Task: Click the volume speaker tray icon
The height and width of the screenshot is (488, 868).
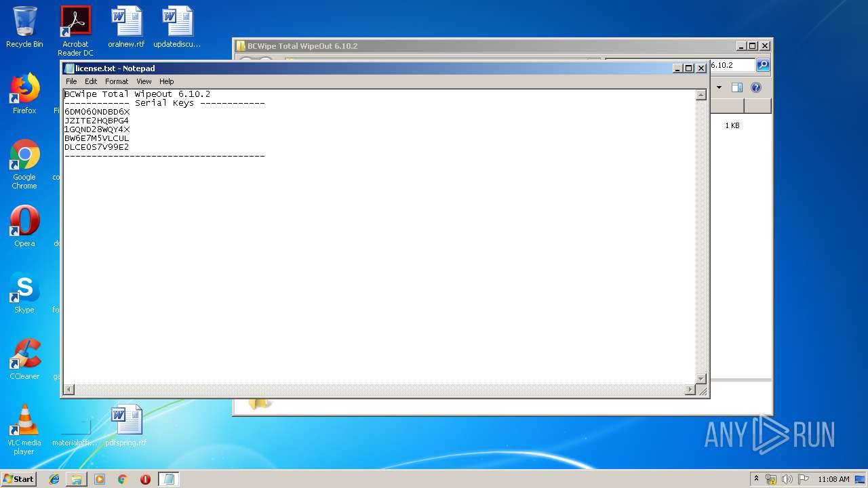Action: (x=787, y=479)
